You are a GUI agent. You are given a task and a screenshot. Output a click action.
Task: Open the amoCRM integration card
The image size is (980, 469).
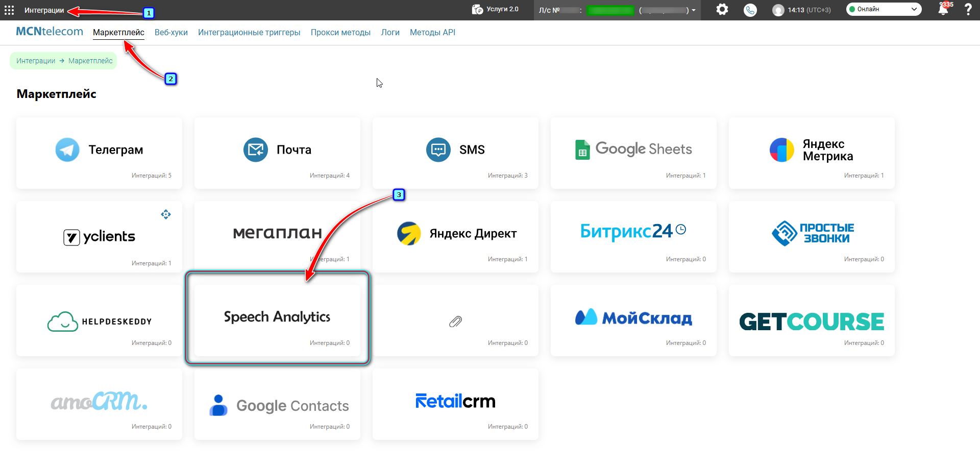point(99,404)
